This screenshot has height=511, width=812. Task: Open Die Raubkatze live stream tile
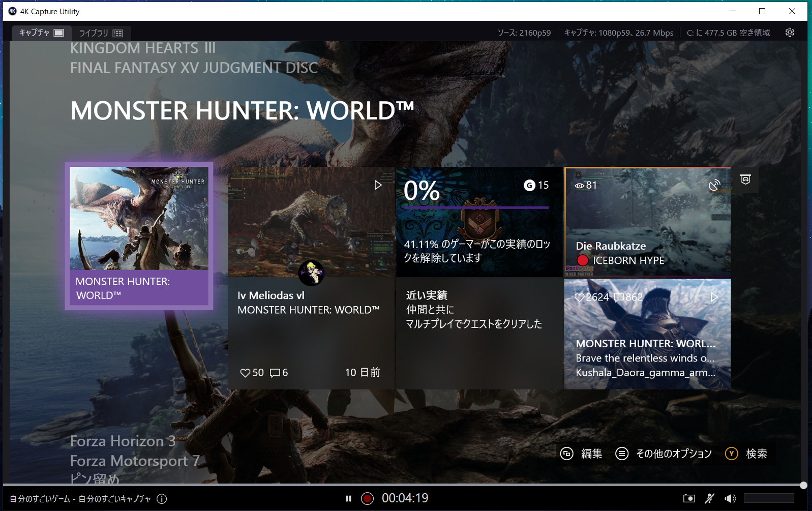(x=647, y=222)
